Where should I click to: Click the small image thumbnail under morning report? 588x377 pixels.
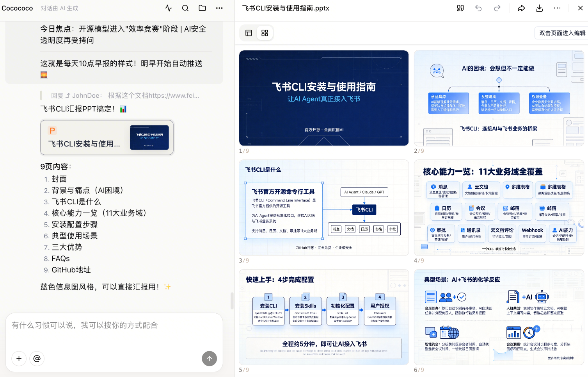click(44, 75)
